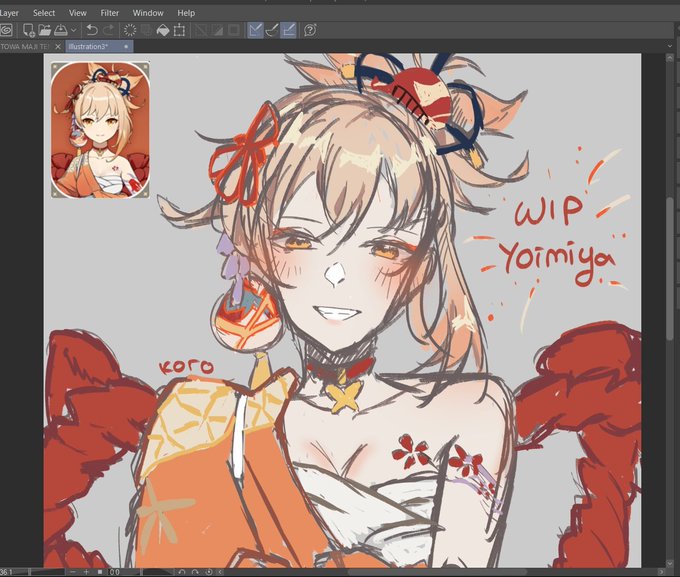Open the Window menu
This screenshot has width=680, height=577.
click(148, 13)
